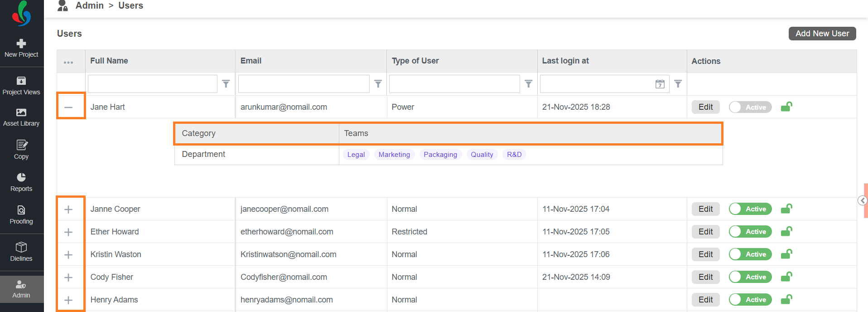This screenshot has width=868, height=312.
Task: Collapse the Jane Hart row details
Action: (68, 107)
